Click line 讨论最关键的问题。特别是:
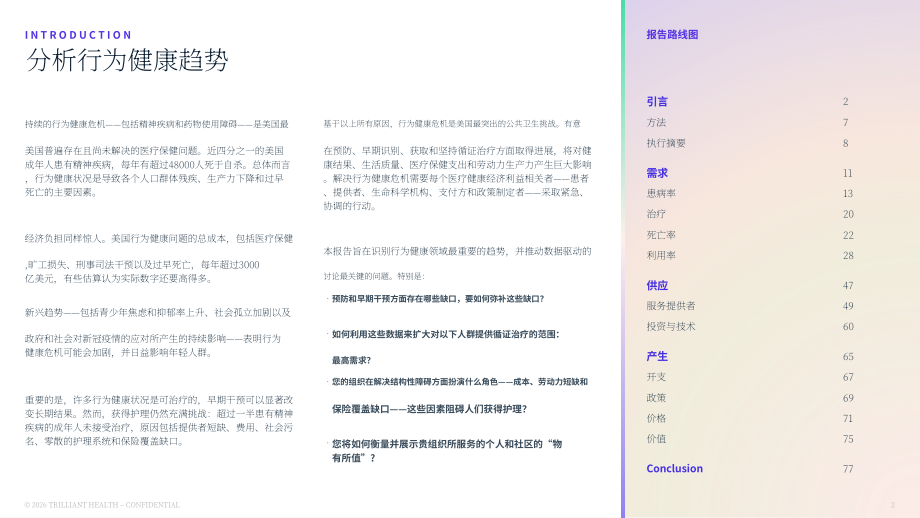This screenshot has height=518, width=920. tap(374, 276)
